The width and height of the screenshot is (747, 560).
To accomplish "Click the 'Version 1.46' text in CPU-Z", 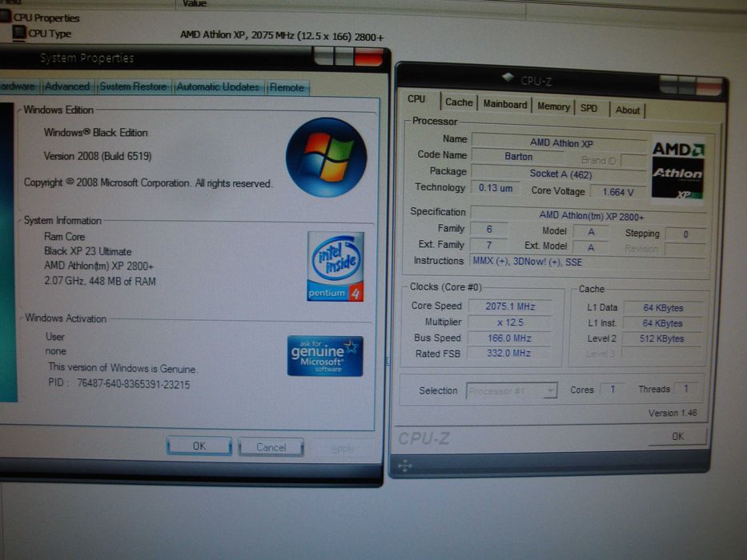I will 673,413.
